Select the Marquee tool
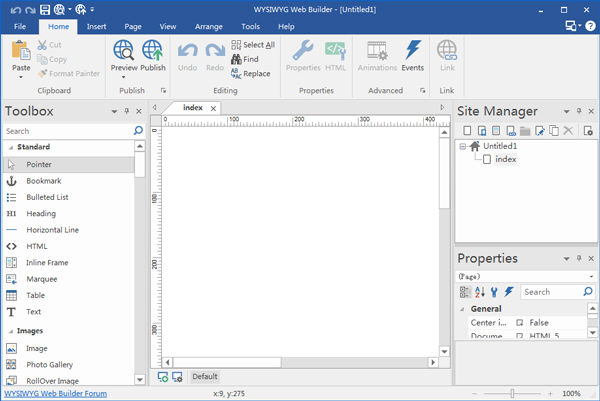This screenshot has height=401, width=600. tap(69, 279)
